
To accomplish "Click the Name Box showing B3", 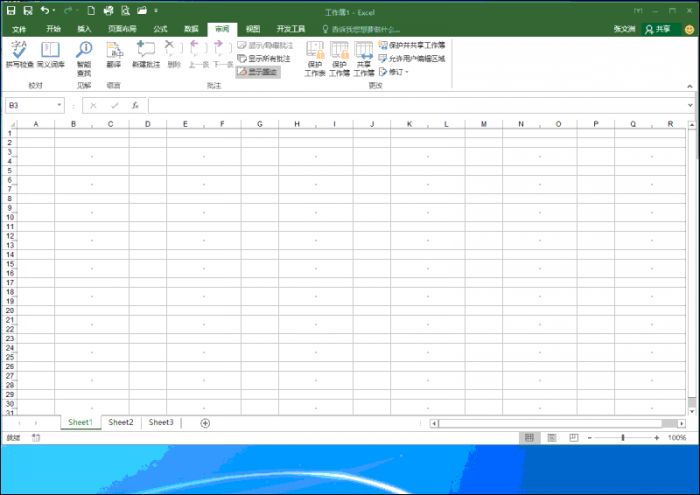I will point(30,105).
